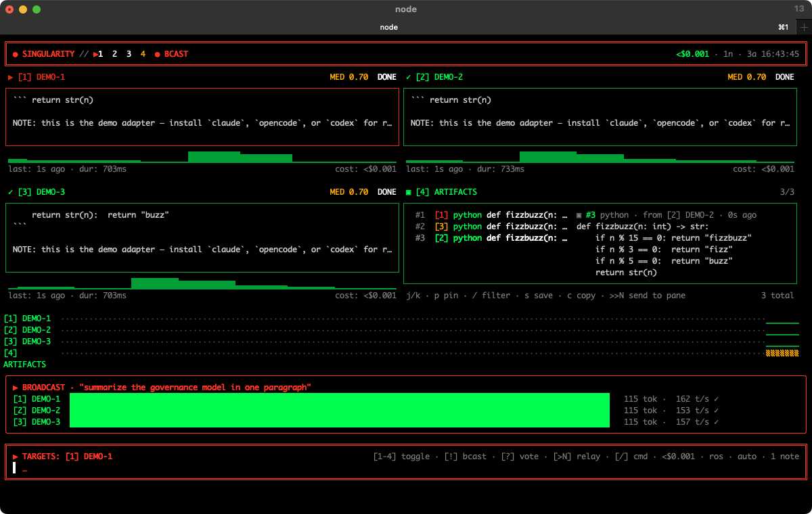
Task: Click the red SINGULARITY status dot
Action: click(x=16, y=54)
